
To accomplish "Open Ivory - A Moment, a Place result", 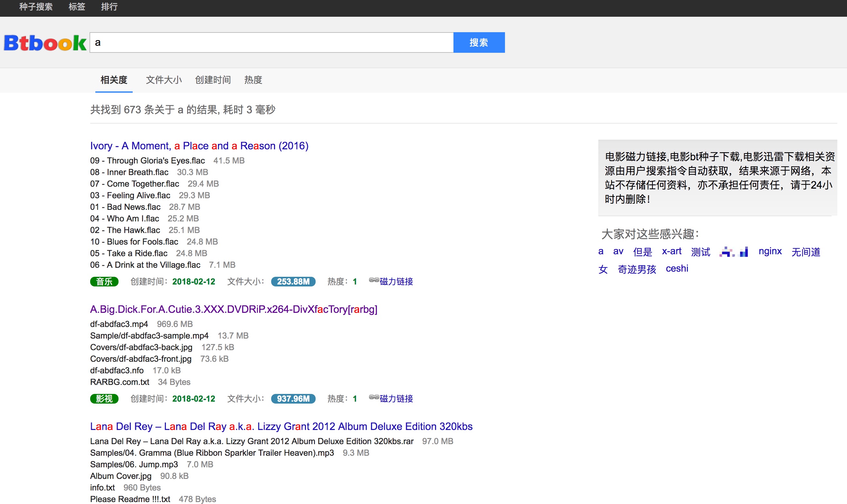I will coord(199,146).
